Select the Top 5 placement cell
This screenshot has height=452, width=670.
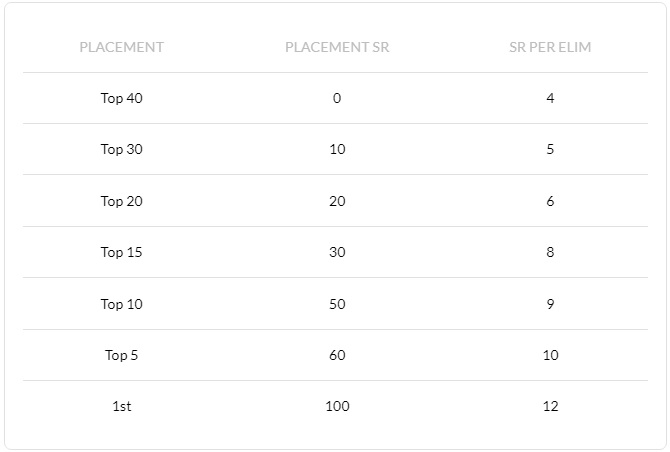coord(122,355)
